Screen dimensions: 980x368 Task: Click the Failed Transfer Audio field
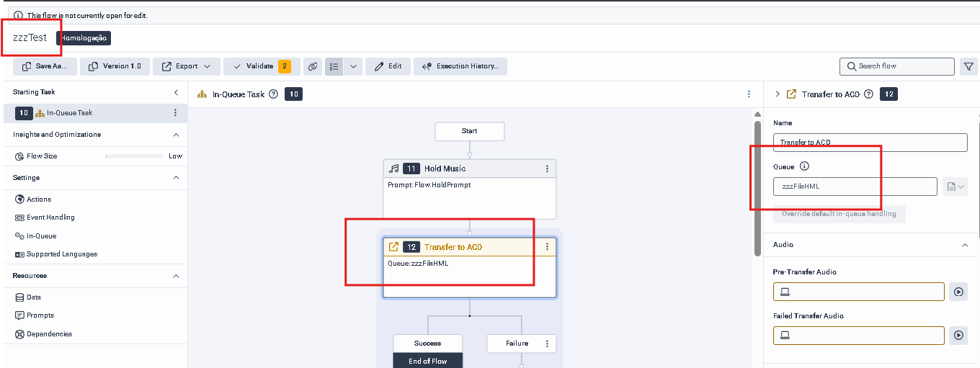point(859,336)
